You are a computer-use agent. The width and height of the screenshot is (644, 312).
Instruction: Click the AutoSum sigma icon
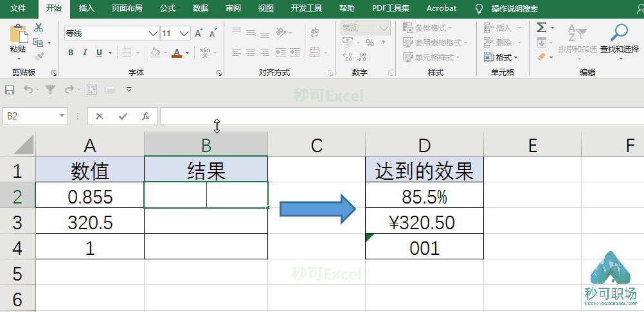(542, 28)
